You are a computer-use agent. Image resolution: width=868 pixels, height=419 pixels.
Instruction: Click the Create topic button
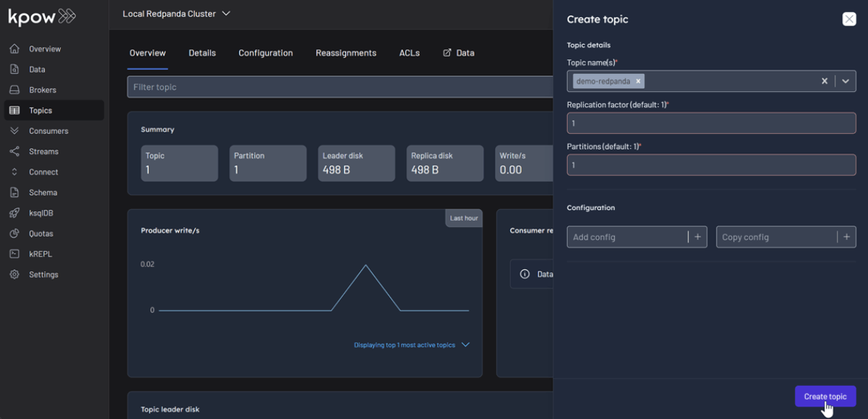pos(825,397)
